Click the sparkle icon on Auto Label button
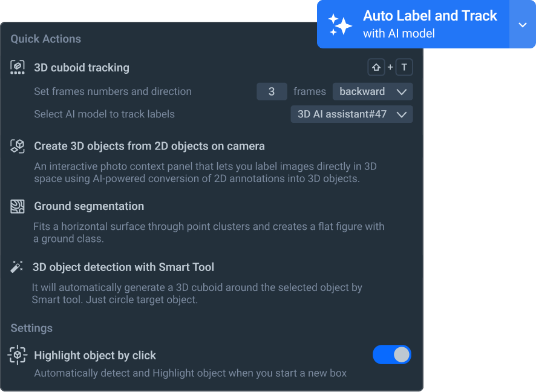Screen dimensions: 536x392 tap(340, 25)
